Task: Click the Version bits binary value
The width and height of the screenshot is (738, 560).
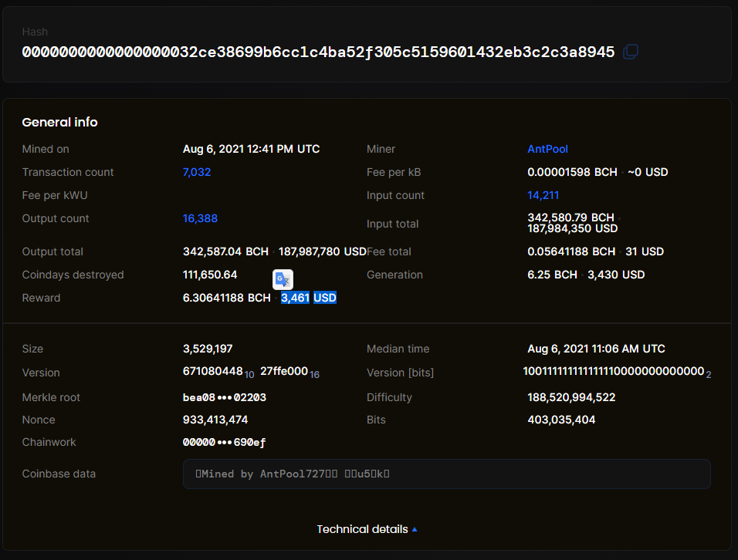Action: coord(614,371)
